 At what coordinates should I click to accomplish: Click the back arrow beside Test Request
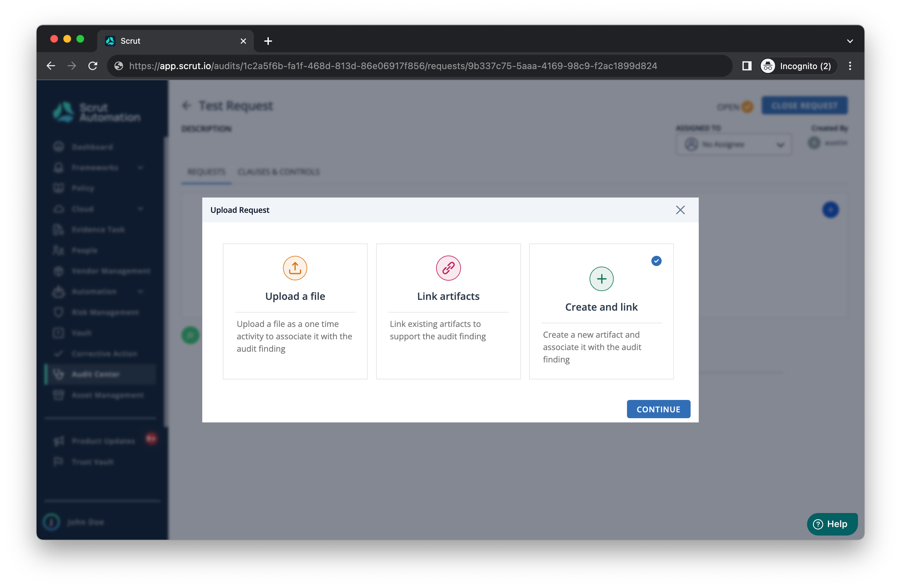click(187, 106)
